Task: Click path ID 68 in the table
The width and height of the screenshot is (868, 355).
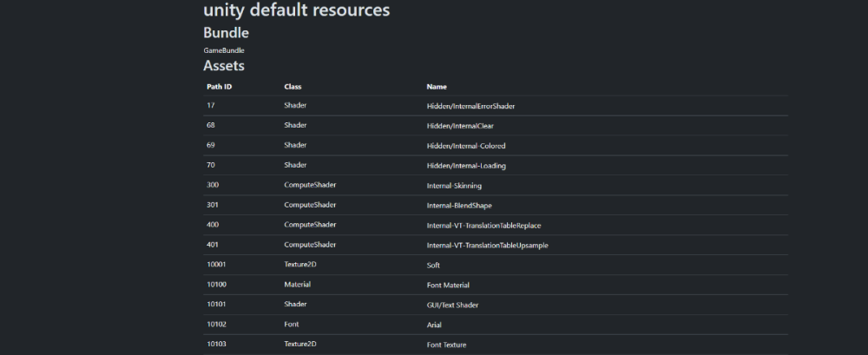Action: point(211,126)
